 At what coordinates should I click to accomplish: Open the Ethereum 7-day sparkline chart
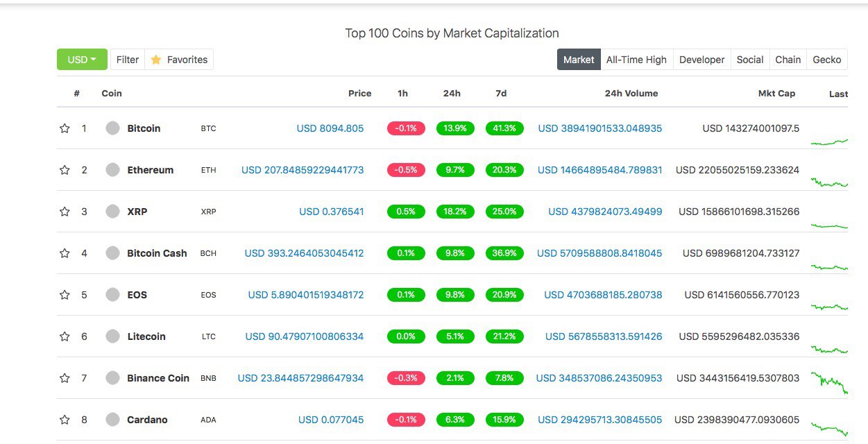(x=829, y=182)
